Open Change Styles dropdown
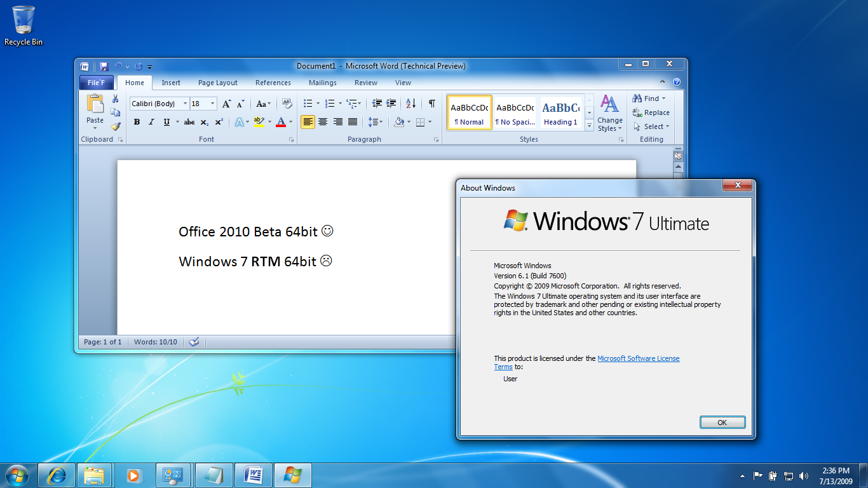868x488 pixels. pos(610,113)
